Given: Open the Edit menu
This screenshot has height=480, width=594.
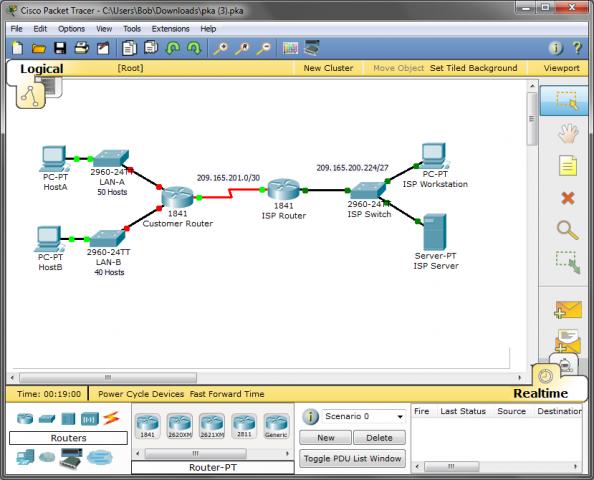Looking at the screenshot, I should tap(40, 29).
